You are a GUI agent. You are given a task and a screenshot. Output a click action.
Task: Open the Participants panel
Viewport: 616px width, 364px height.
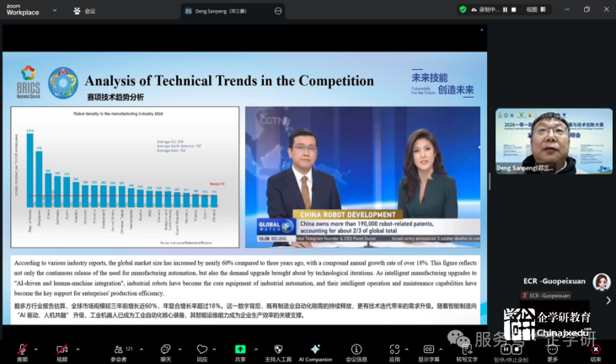point(117,348)
